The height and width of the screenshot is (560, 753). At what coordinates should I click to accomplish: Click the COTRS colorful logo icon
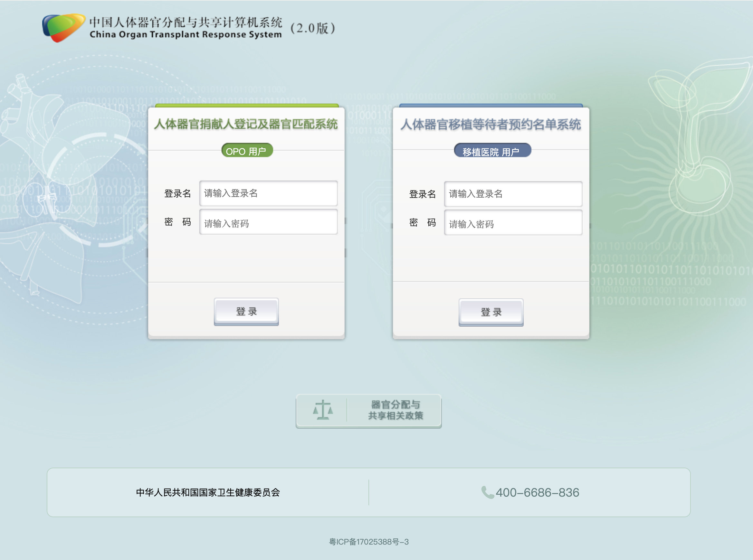point(63,27)
